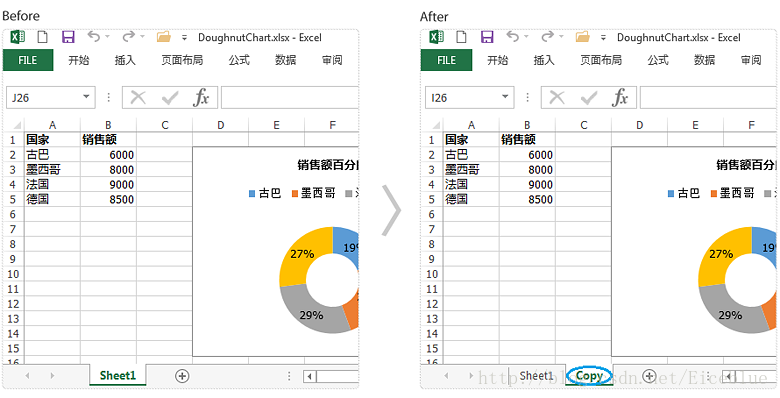Click Select All corner in Before window
This screenshot has width=780, height=398.
(16, 125)
